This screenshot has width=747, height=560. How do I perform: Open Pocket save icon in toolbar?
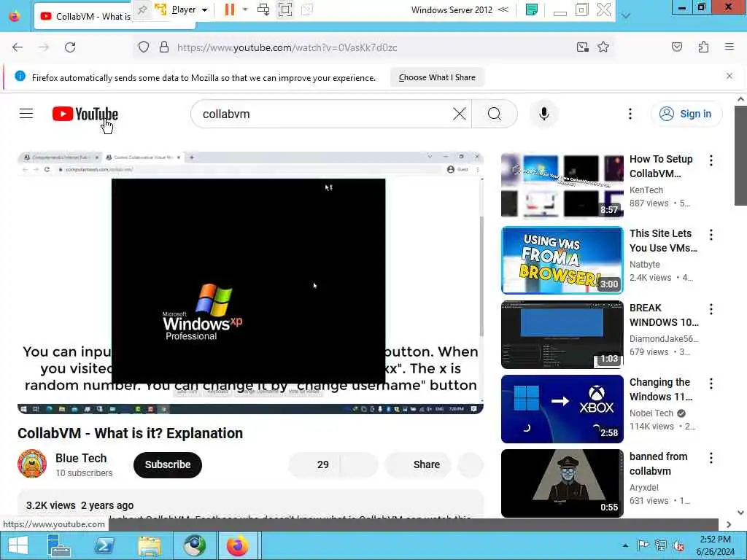(677, 47)
